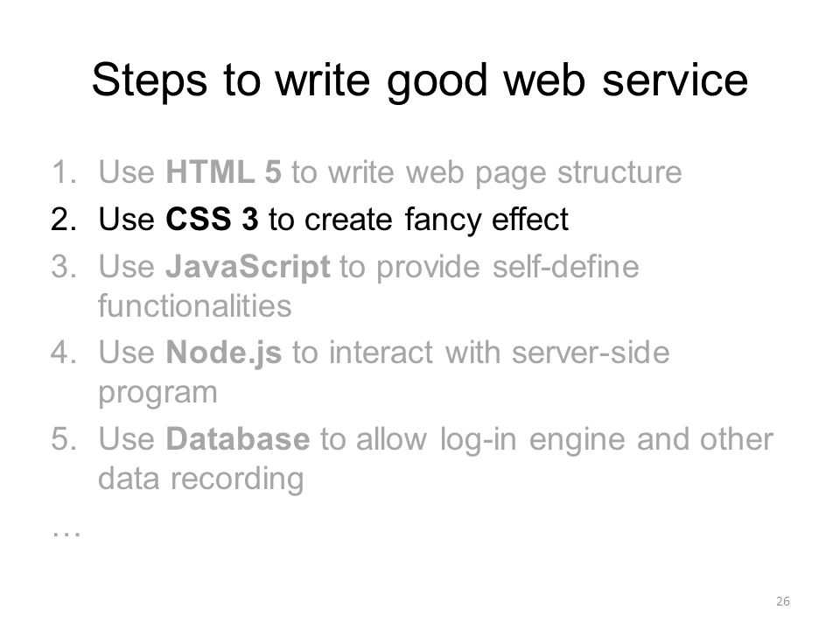Click list number 4 marker
Viewport: 840px width, 630px height.
[x=65, y=353]
